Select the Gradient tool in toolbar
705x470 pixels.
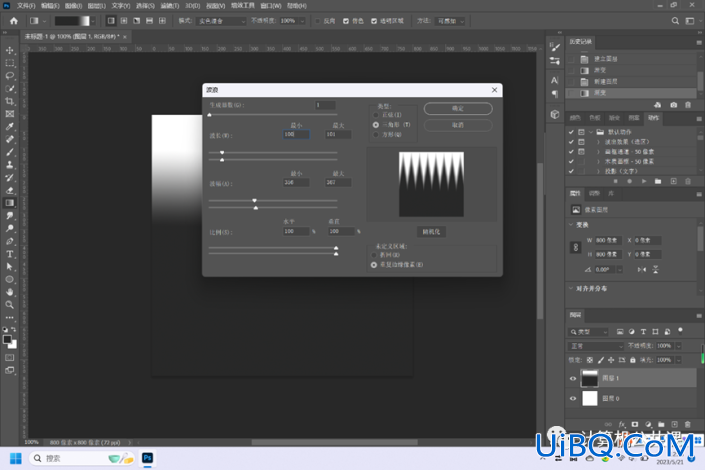pos(9,203)
